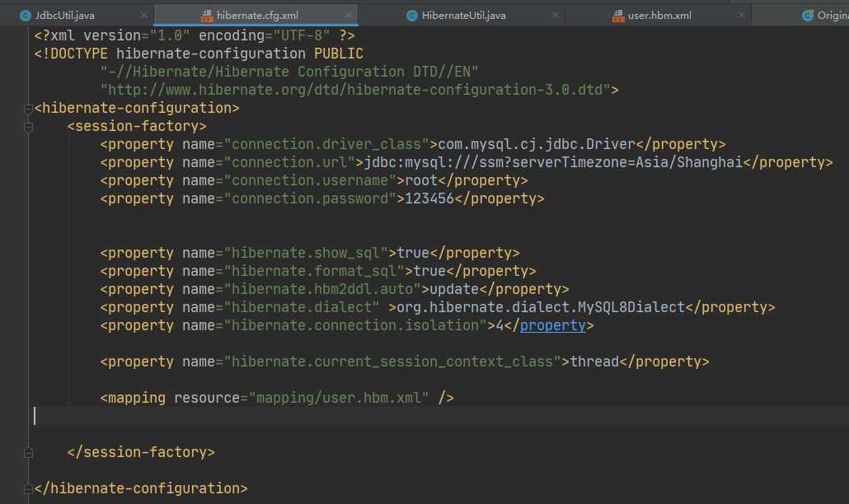Toggle fold at closing hibernate-configuration tag
849x504 pixels.
click(28, 489)
